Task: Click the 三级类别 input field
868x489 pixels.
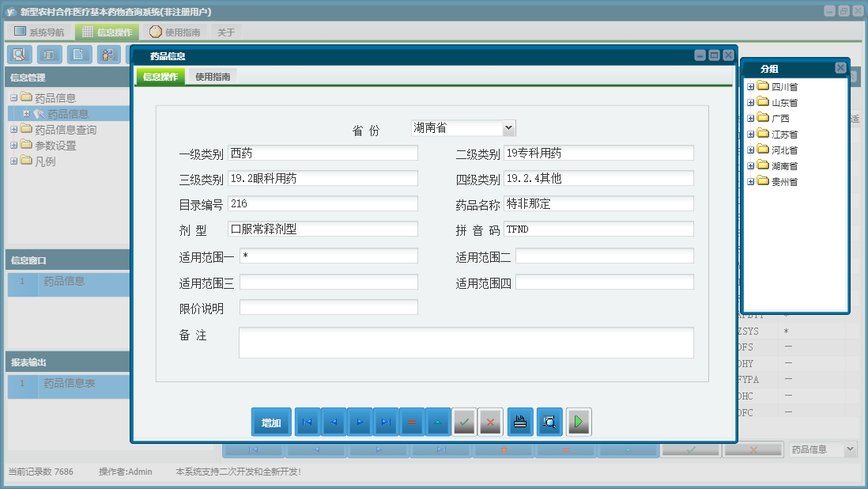Action: coord(323,178)
